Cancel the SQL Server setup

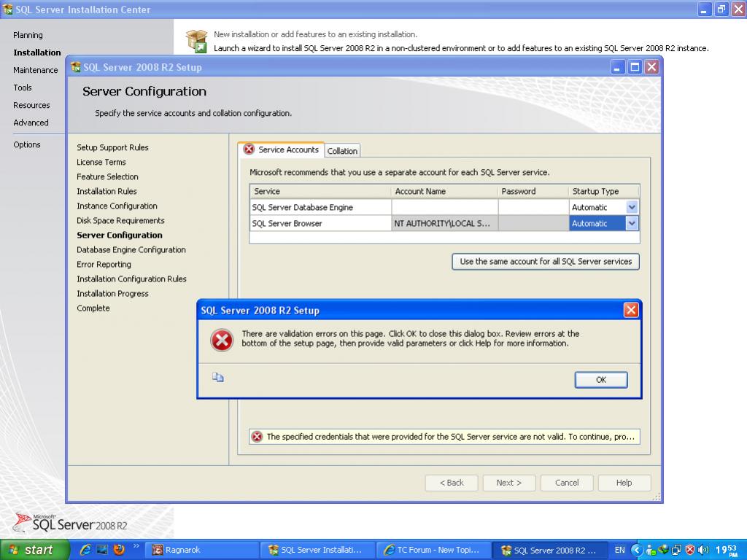coord(566,483)
